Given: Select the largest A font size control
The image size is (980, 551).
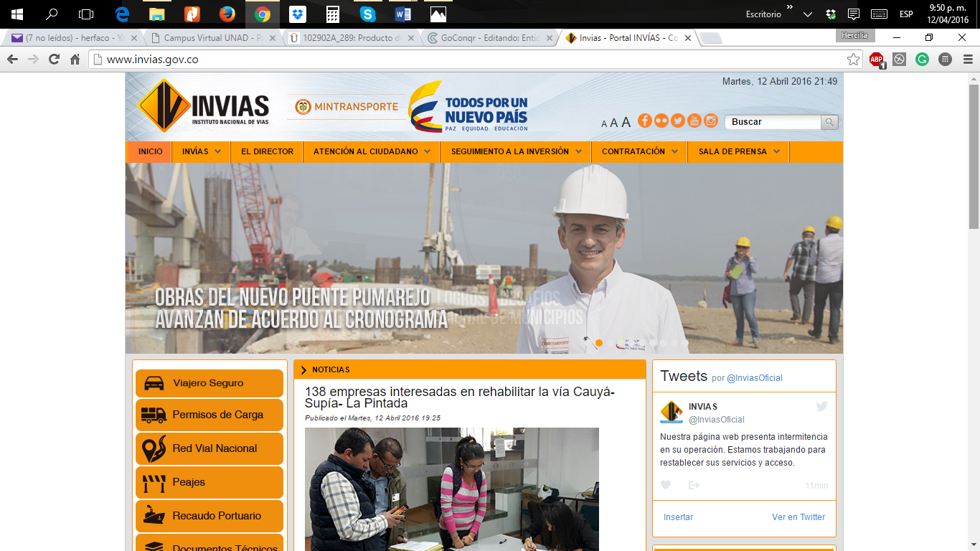Looking at the screenshot, I should pyautogui.click(x=626, y=122).
